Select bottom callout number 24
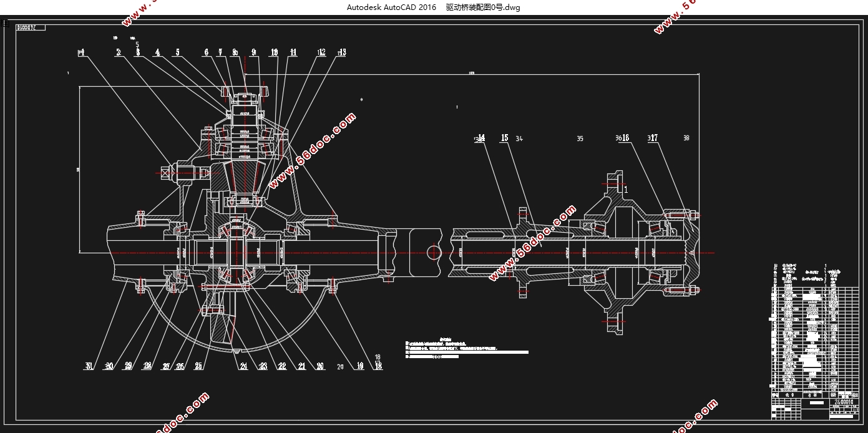This screenshot has width=868, height=433. click(x=243, y=367)
